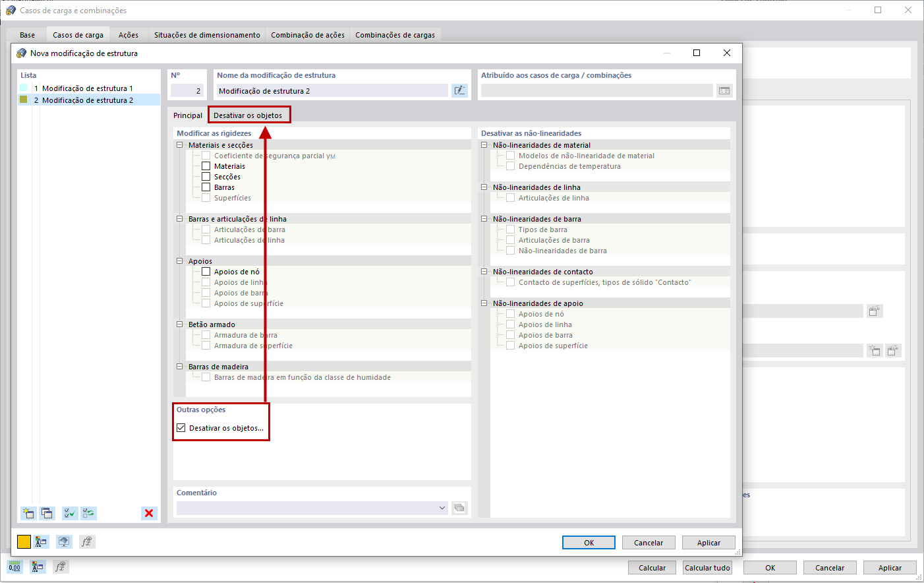Enable the 'Apoios de nó' checkbox under Apoios

click(x=206, y=272)
